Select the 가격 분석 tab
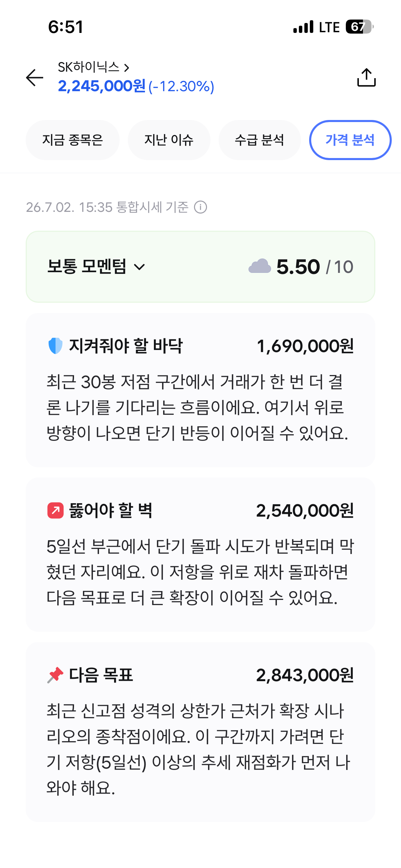This screenshot has width=401, height=868. (x=350, y=140)
